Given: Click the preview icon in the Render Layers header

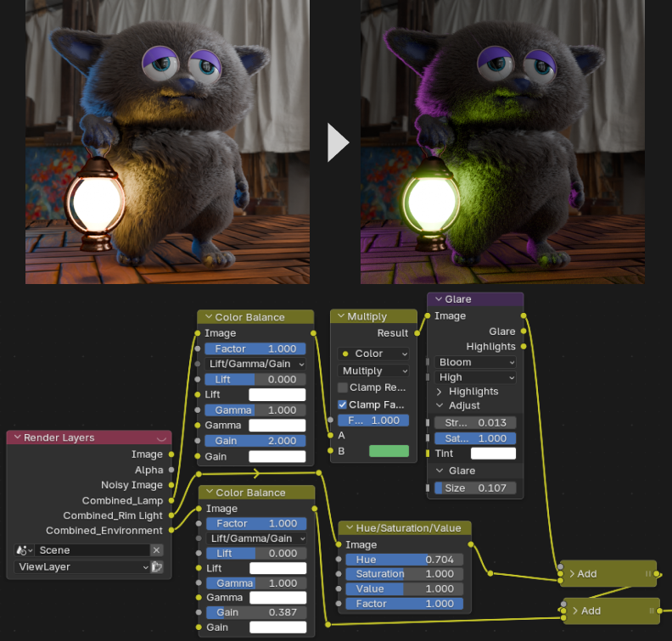Looking at the screenshot, I should pyautogui.click(x=161, y=438).
